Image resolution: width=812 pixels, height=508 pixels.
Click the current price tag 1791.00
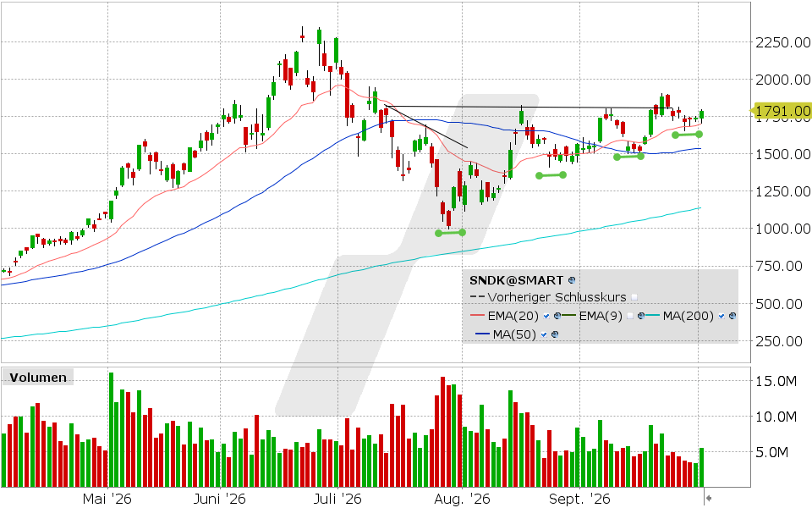tap(782, 111)
